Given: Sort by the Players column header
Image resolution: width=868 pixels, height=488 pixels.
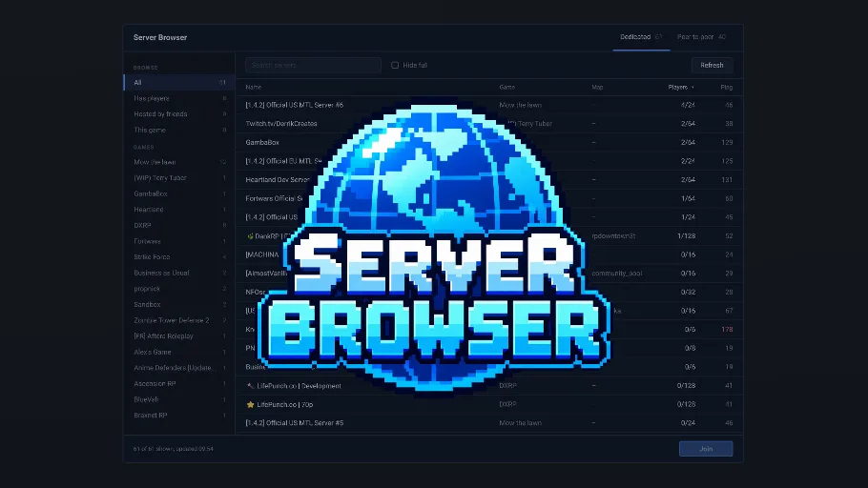Looking at the screenshot, I should coord(677,88).
